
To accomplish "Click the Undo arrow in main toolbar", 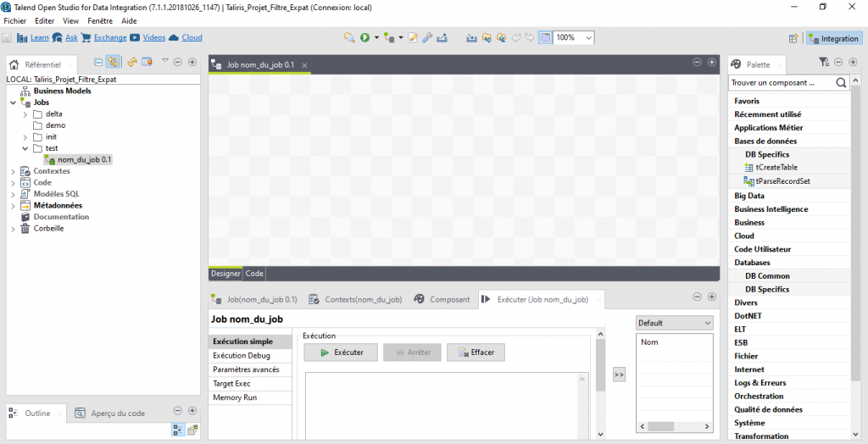I will point(516,37).
